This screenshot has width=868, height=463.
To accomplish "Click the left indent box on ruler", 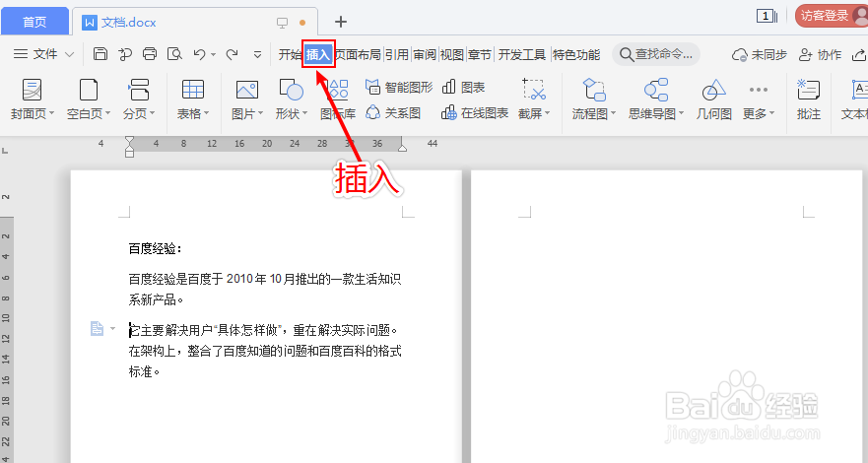I will (x=129, y=154).
